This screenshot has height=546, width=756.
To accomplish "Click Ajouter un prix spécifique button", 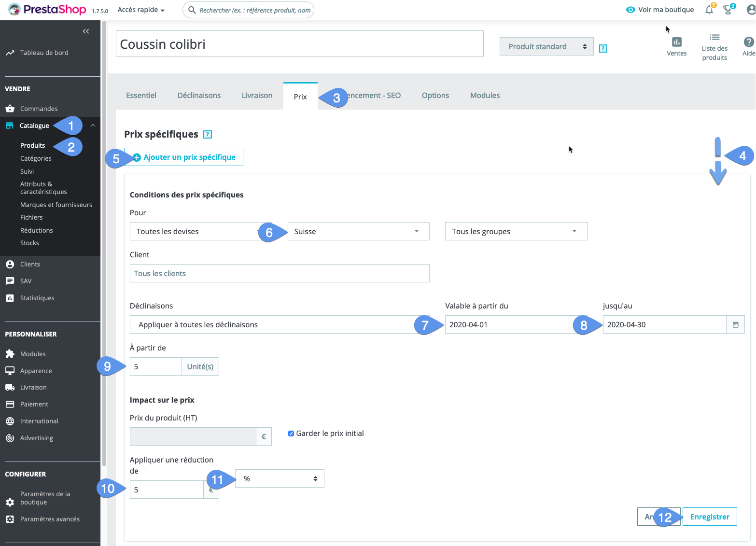I will [x=184, y=157].
